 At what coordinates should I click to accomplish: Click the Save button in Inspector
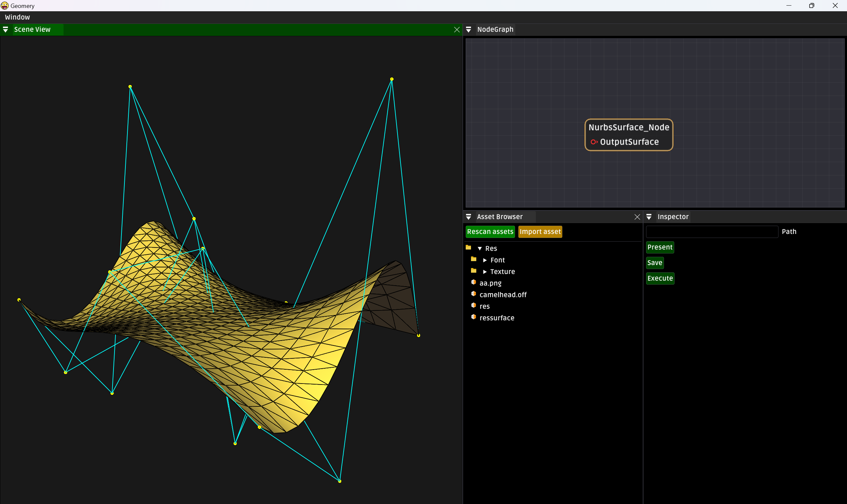tap(655, 263)
